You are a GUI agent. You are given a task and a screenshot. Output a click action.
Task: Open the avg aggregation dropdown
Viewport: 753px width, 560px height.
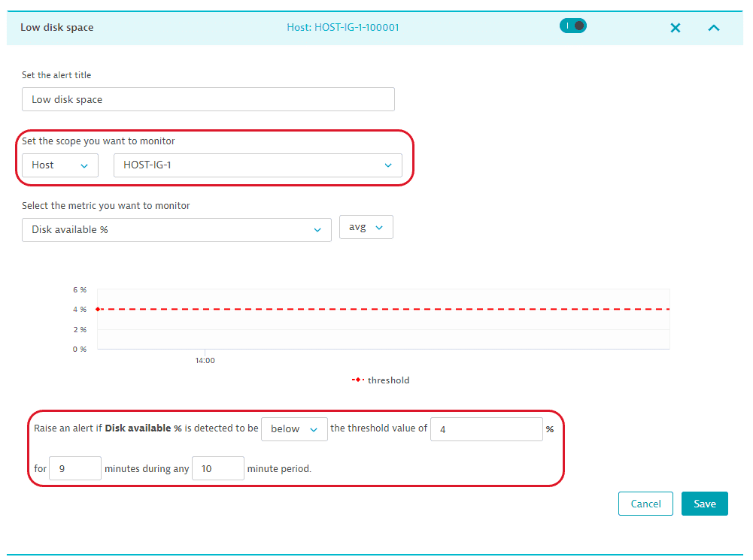366,227
